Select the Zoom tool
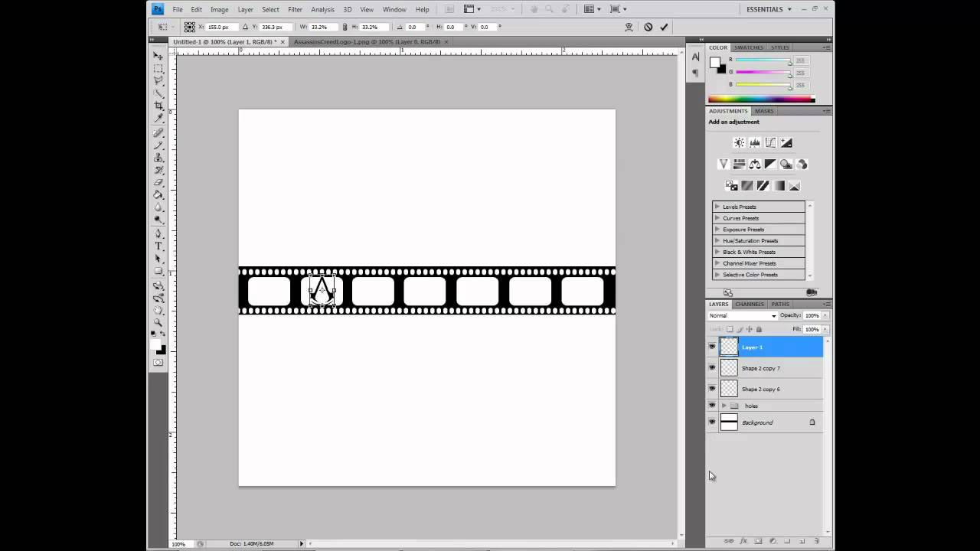Image resolution: width=980 pixels, height=551 pixels. [158, 322]
